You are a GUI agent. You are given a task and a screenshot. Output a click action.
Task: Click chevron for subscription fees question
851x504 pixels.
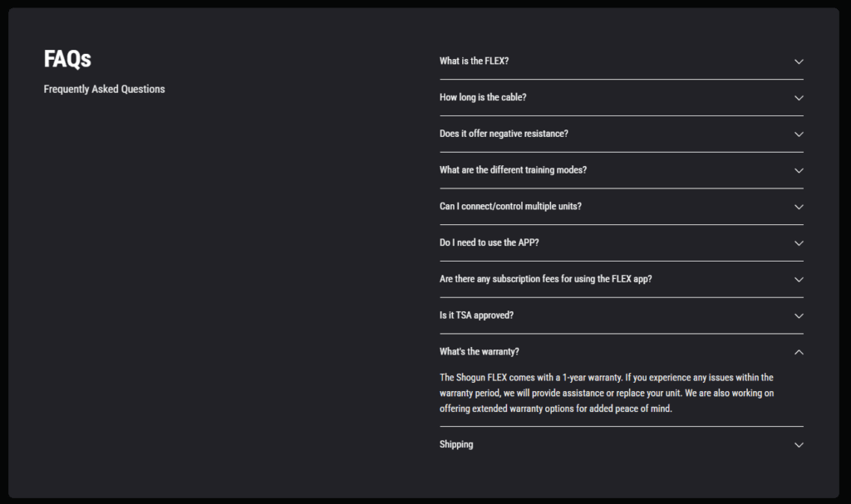(x=799, y=280)
